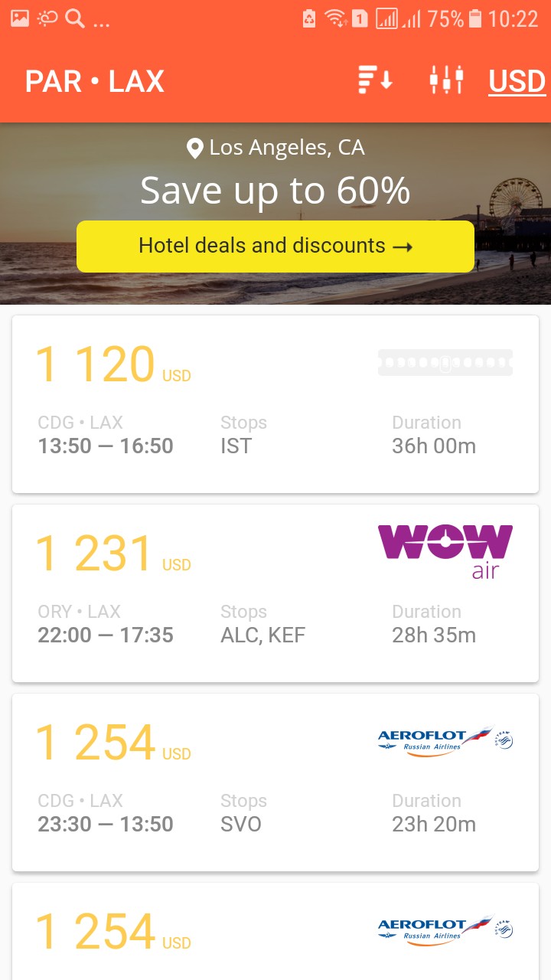The height and width of the screenshot is (980, 551).
Task: Tap the Aeroflot logo on the 23h 20m flight
Action: click(445, 741)
